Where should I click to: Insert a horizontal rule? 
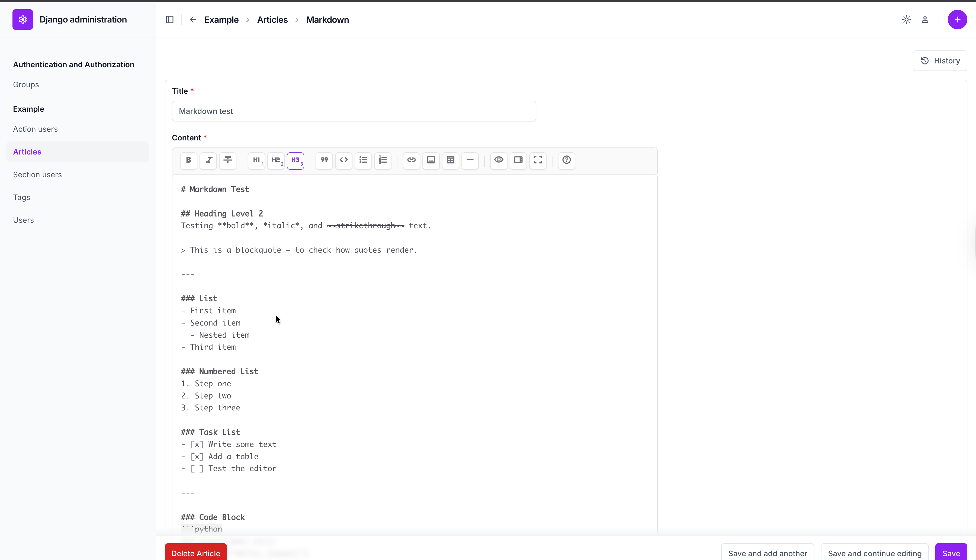(470, 160)
